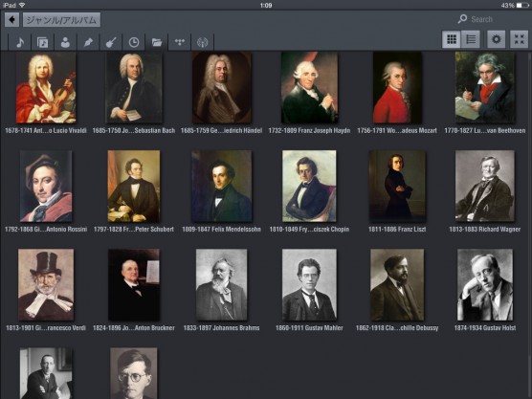The width and height of the screenshot is (532, 399).
Task: Switch to list view
Action: (x=471, y=39)
